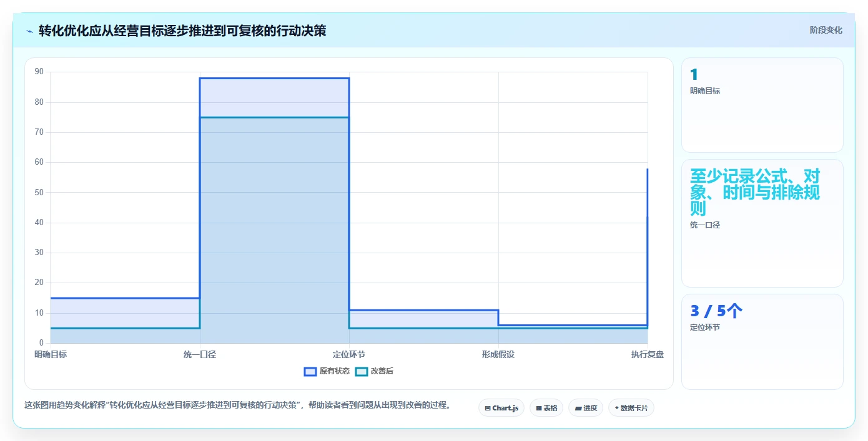868x441 pixels.
Task: Click the lightning icon beside the title
Action: point(29,31)
